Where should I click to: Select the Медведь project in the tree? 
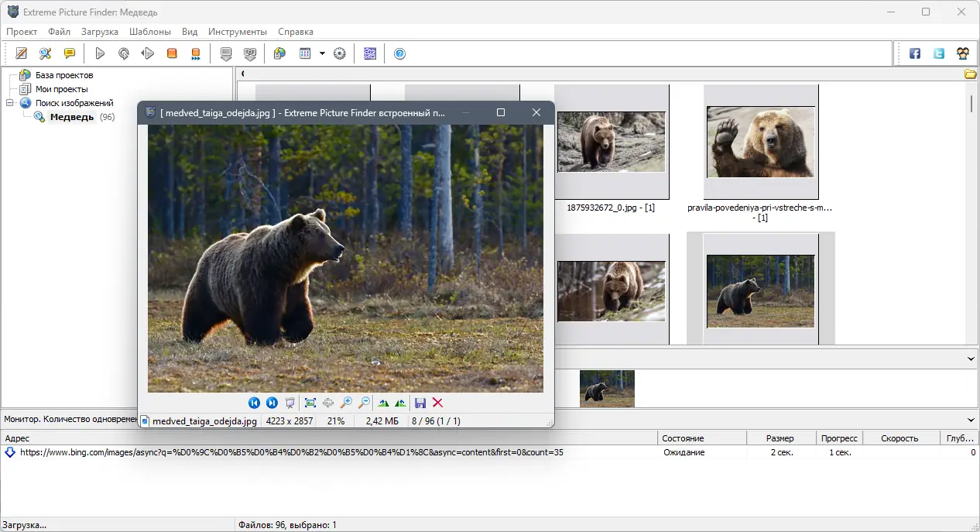(71, 117)
